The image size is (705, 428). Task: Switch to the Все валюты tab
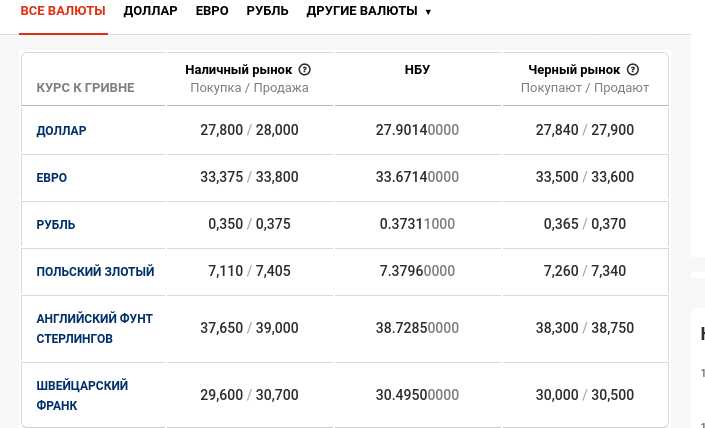[x=64, y=11]
